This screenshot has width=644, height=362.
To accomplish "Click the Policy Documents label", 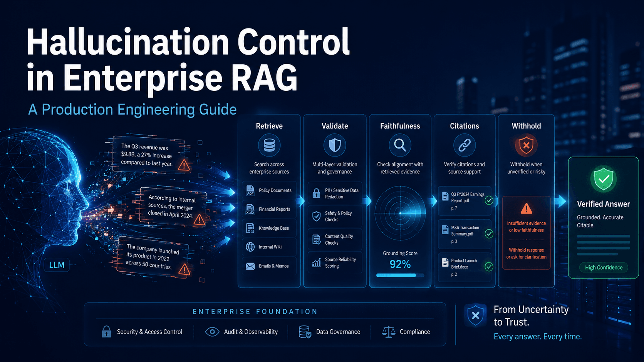I will (275, 190).
